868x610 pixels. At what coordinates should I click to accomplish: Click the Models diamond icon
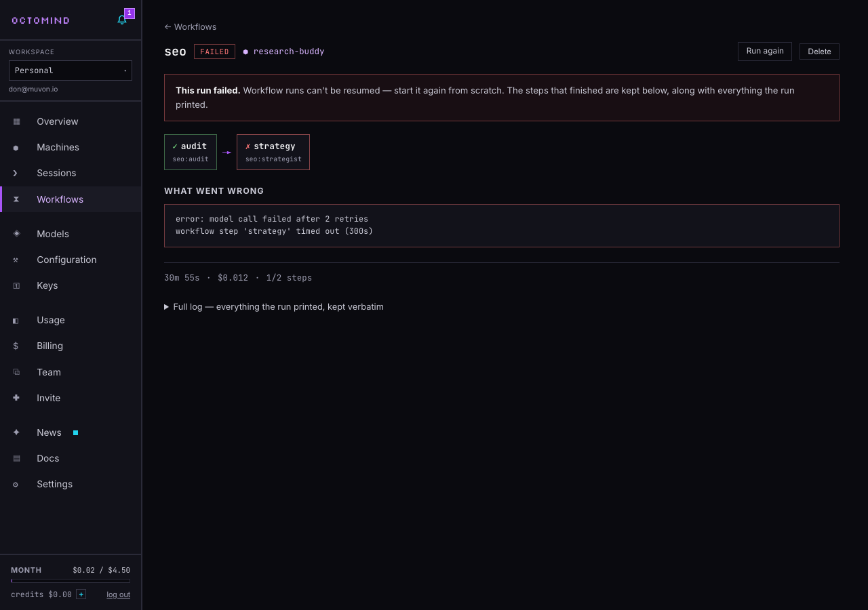tap(16, 233)
